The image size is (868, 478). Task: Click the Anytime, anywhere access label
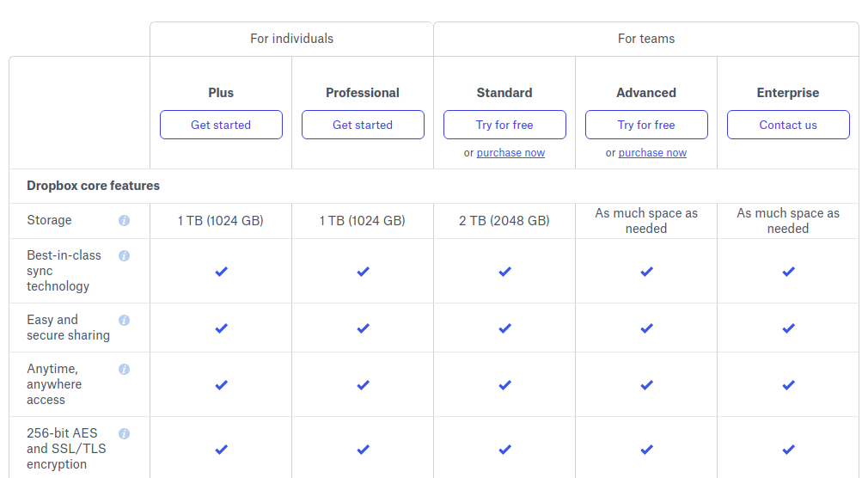point(54,384)
